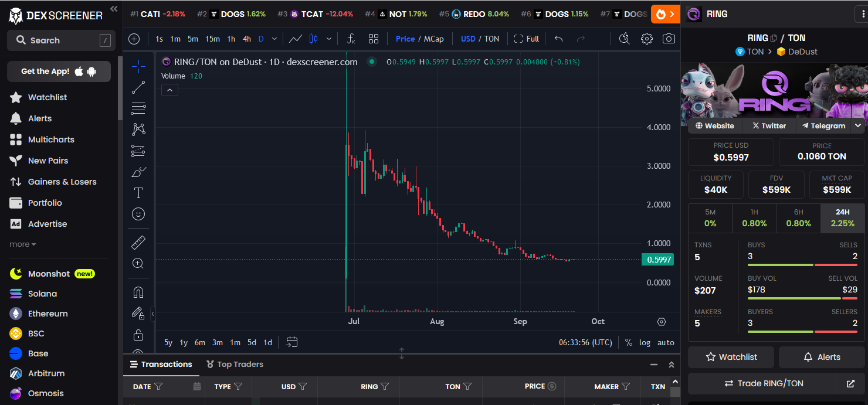Expand the transactions panel upward
The image size is (868, 405).
click(x=672, y=365)
